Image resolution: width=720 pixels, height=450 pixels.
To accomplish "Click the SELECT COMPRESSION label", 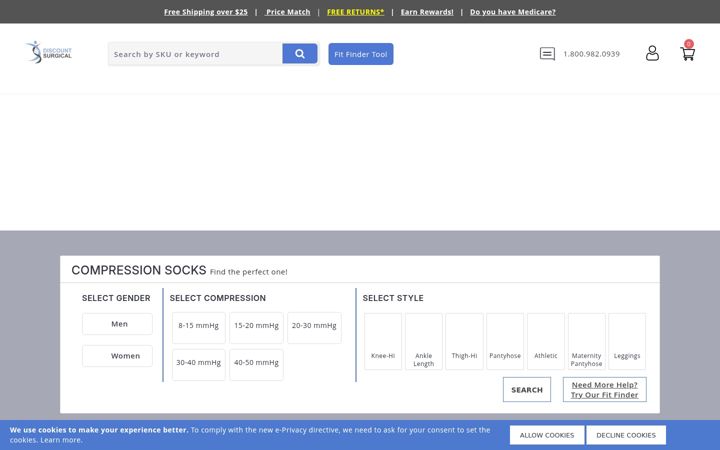I will click(218, 298).
